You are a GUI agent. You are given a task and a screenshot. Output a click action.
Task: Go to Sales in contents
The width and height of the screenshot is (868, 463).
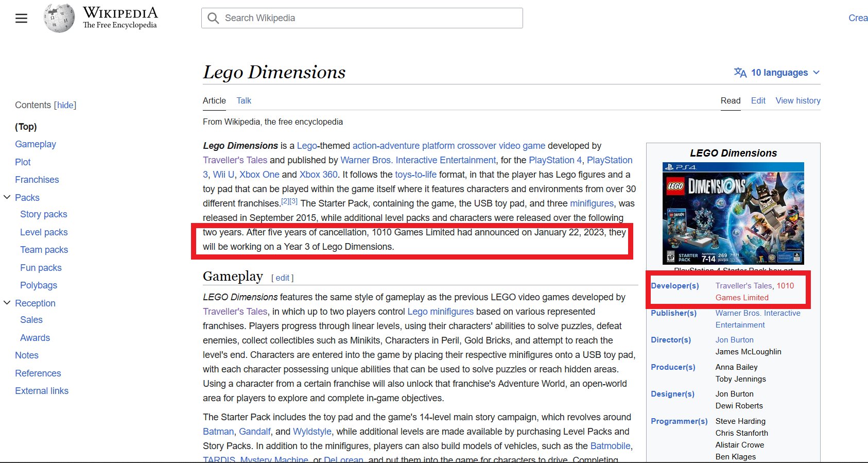[x=31, y=320]
